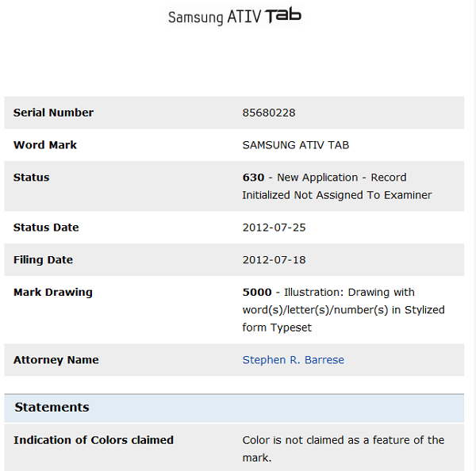
Task: Click the status date 2012-07-25
Action: pos(274,228)
